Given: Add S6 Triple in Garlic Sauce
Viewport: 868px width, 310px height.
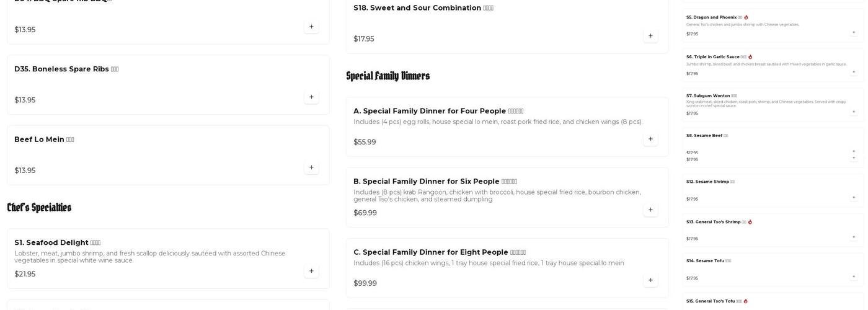Looking at the screenshot, I should tap(853, 72).
